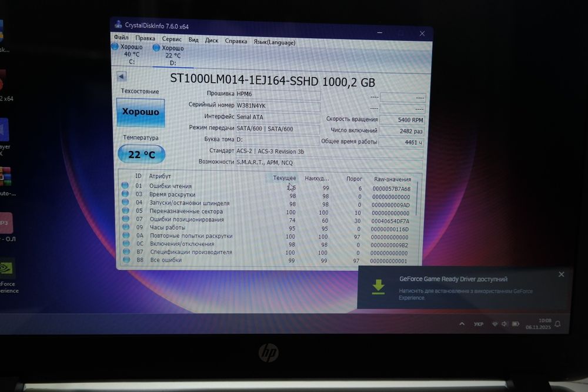Click status circle for Часы работы row
Image resolution: width=588 pixels, height=392 pixels.
tap(126, 227)
